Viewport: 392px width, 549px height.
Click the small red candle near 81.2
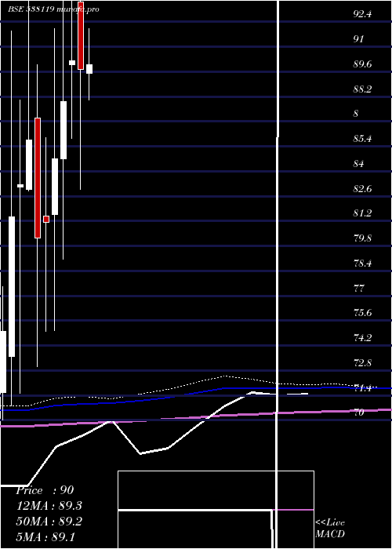46,219
